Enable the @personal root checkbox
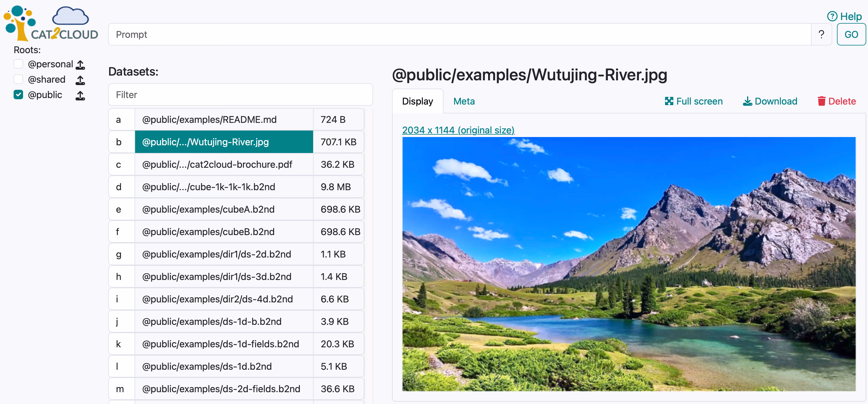868x404 pixels. 18,63
